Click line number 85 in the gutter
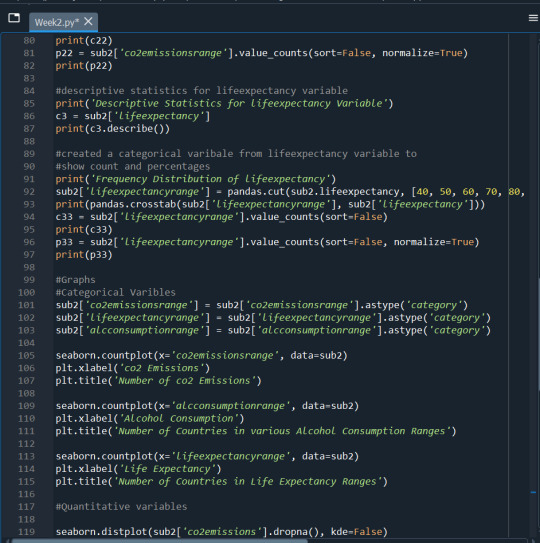This screenshot has height=543, width=540. coord(29,104)
